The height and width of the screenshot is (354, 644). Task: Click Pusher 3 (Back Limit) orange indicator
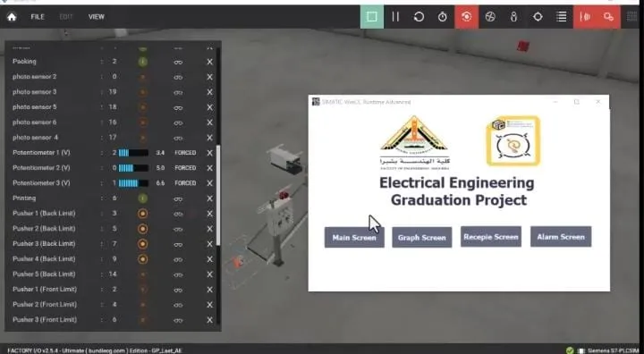pos(142,244)
